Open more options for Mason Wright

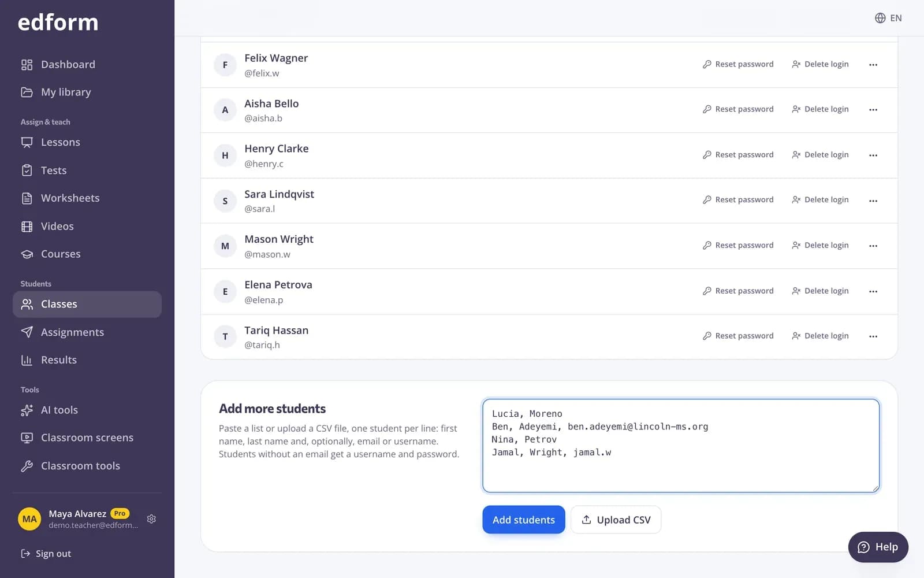[873, 246]
